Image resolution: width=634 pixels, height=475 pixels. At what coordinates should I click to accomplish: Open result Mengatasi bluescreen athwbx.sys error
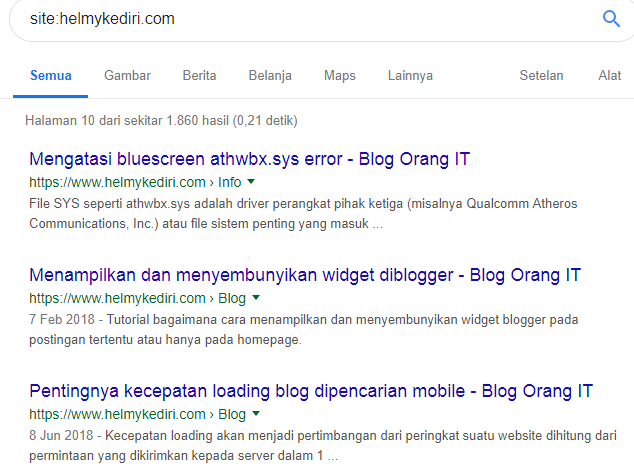pyautogui.click(x=249, y=159)
